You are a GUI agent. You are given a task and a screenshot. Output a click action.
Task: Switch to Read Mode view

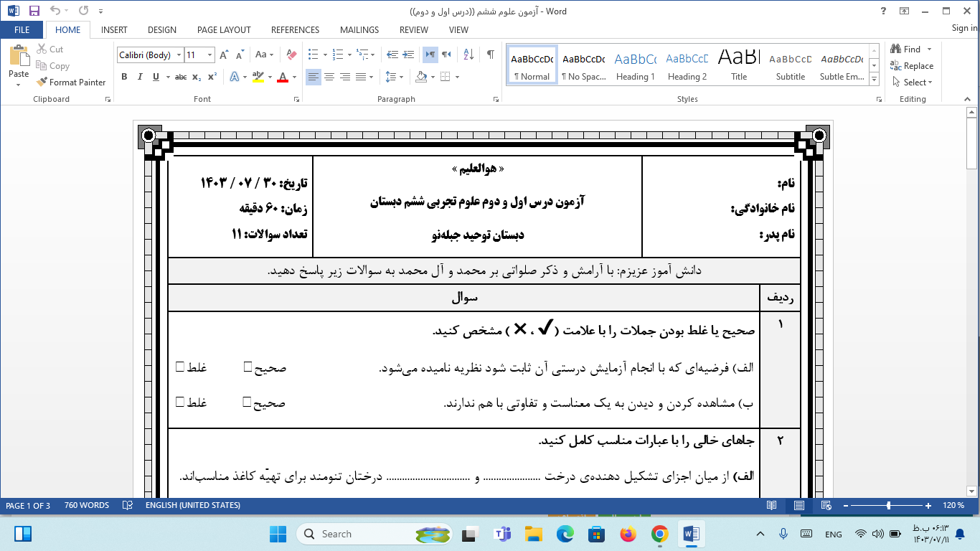771,506
